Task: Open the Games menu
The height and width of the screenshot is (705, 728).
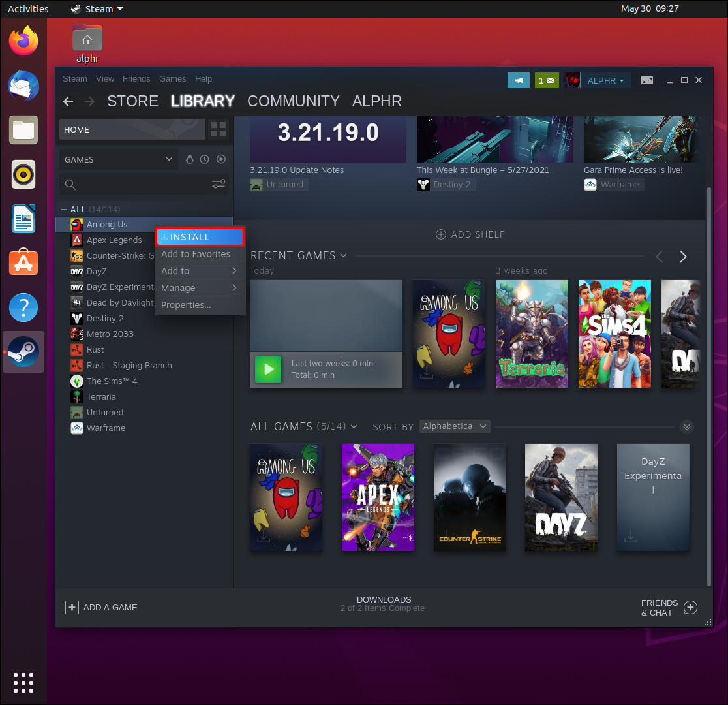Action: click(x=172, y=78)
